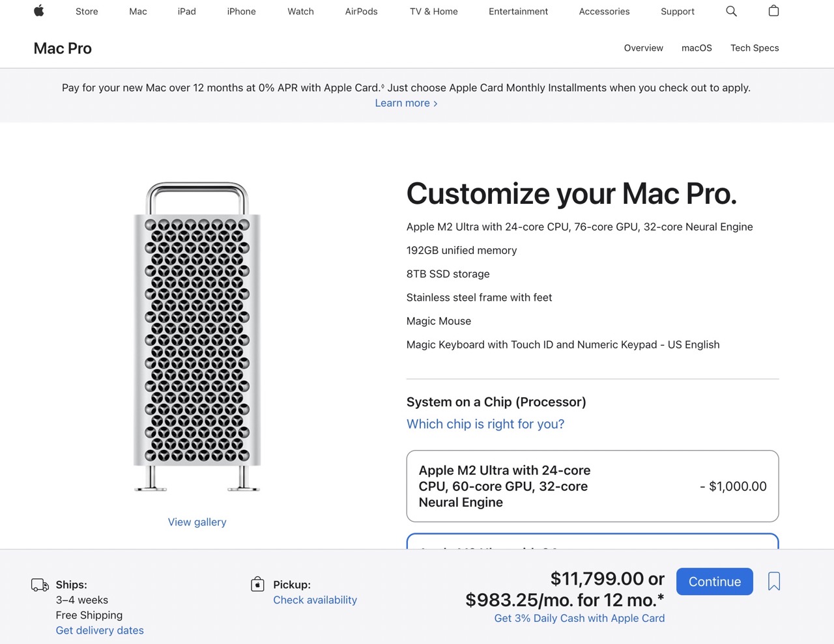Follow the Learn more link
Image resolution: width=834 pixels, height=644 pixels.
click(406, 103)
